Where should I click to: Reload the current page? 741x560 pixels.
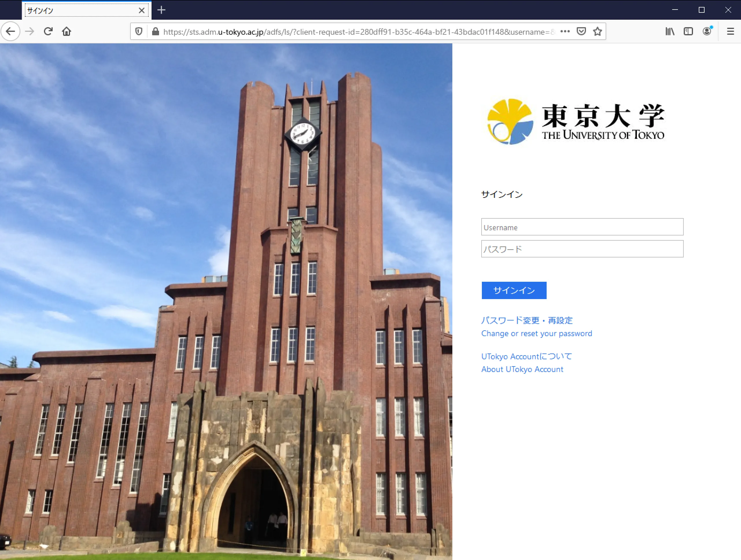48,32
